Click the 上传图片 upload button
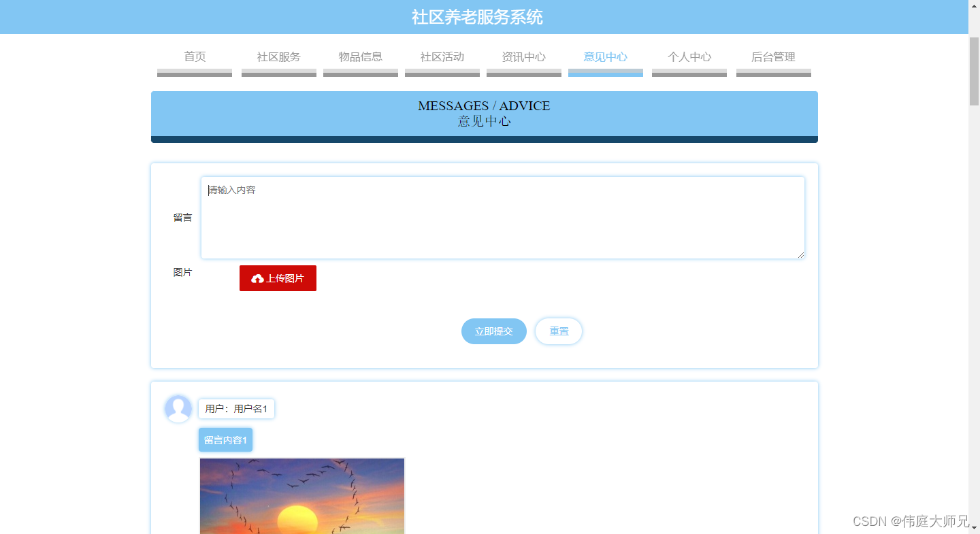 pyautogui.click(x=278, y=278)
